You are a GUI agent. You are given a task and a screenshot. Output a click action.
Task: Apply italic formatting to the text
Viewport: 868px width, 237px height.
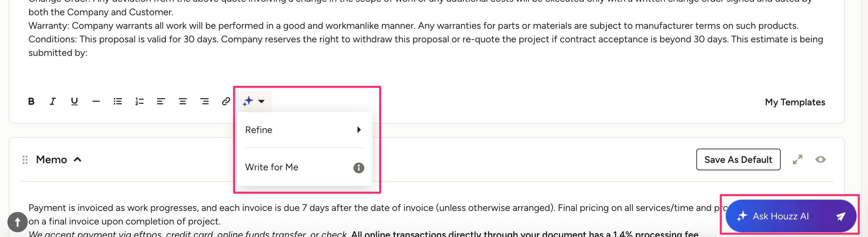click(52, 101)
